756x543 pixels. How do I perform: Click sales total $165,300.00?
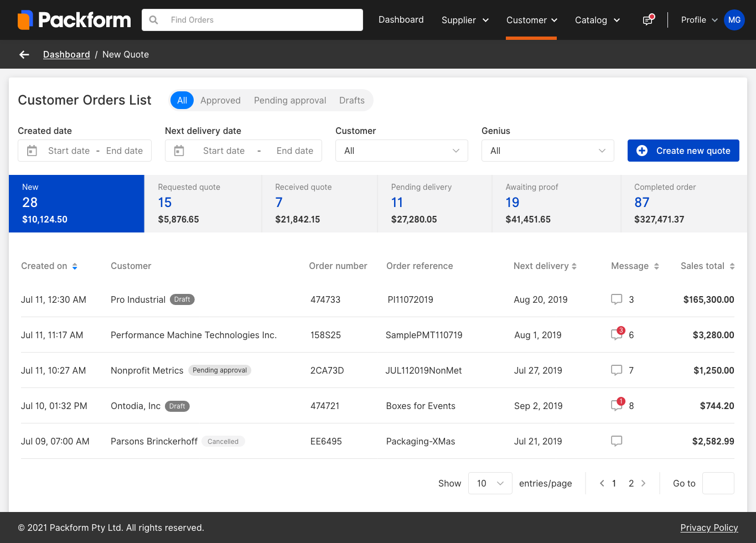[708, 299]
